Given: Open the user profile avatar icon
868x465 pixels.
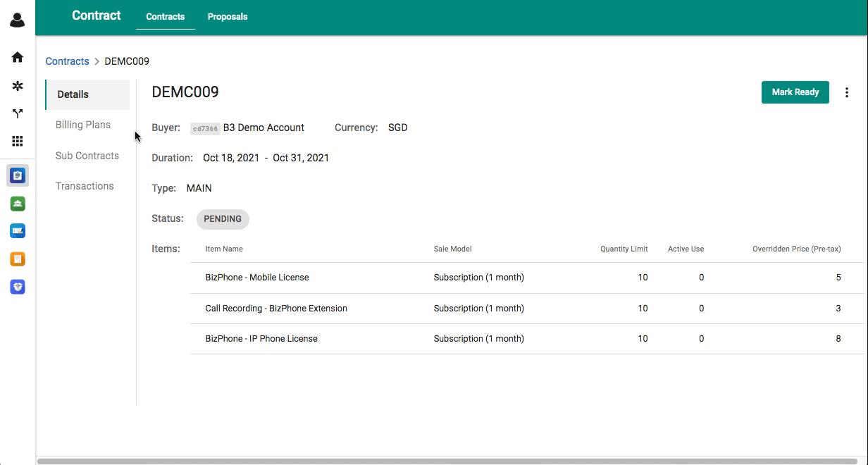Looking at the screenshot, I should pyautogui.click(x=18, y=20).
